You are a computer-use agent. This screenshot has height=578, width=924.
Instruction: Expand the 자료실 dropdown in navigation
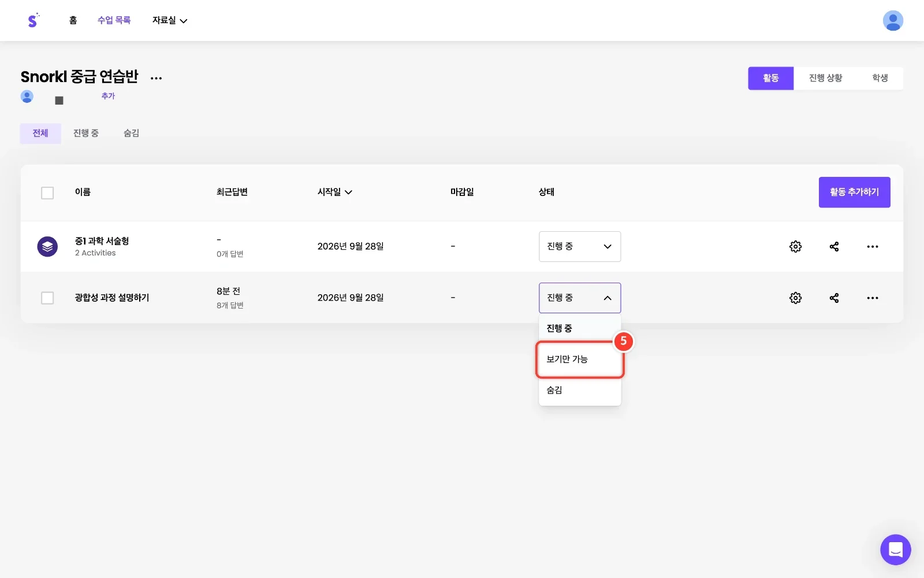pos(169,20)
